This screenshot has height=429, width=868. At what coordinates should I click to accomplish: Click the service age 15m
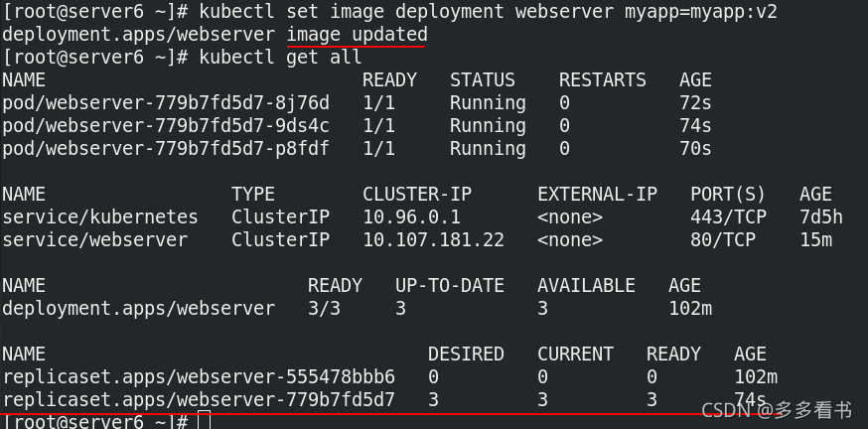[x=816, y=239]
